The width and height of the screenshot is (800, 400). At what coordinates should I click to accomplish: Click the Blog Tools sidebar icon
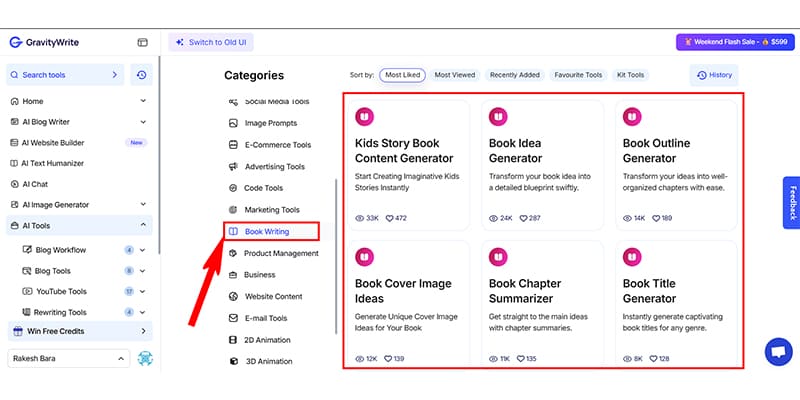tap(26, 271)
